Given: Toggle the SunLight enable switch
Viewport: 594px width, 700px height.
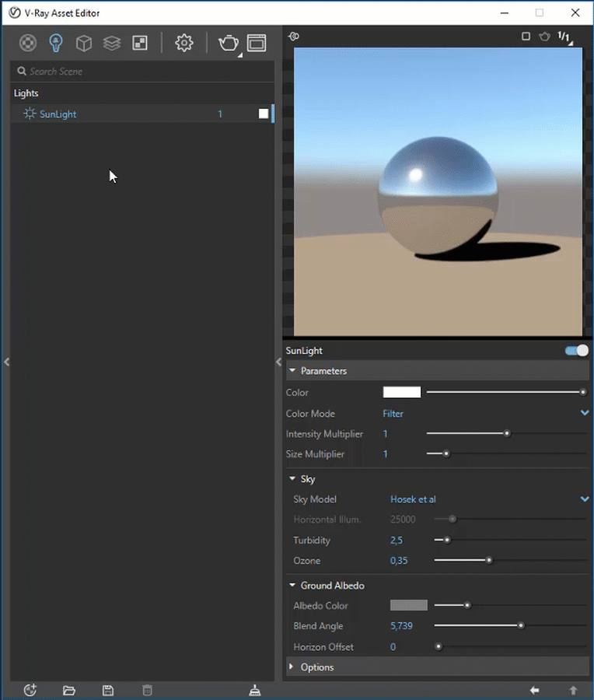Looking at the screenshot, I should [x=577, y=351].
